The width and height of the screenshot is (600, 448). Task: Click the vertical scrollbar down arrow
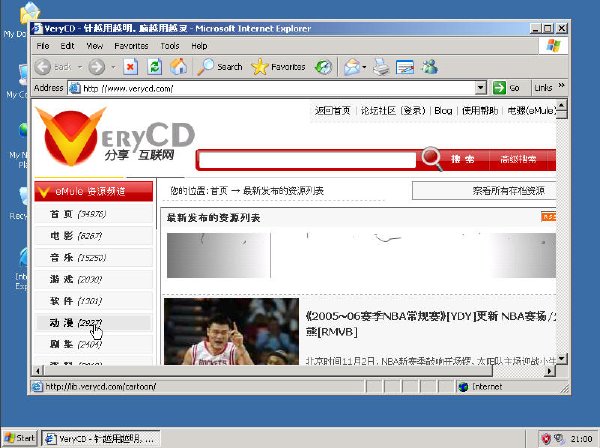pos(561,359)
